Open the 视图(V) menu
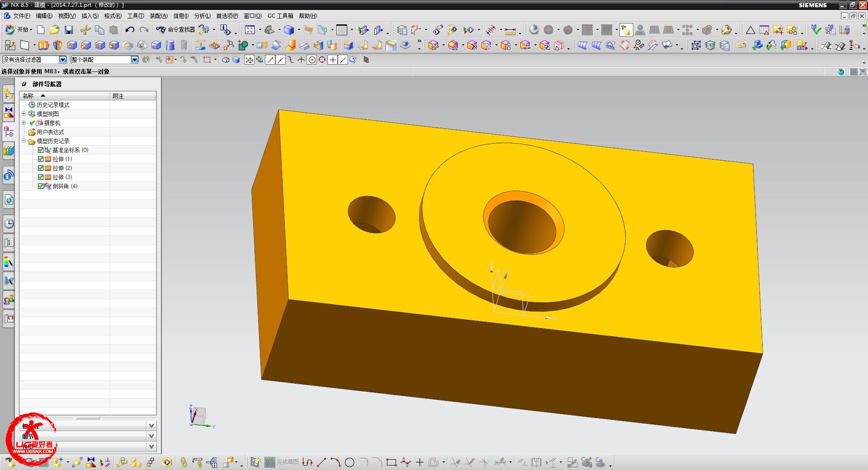Viewport: 868px width, 470px height. tap(66, 16)
